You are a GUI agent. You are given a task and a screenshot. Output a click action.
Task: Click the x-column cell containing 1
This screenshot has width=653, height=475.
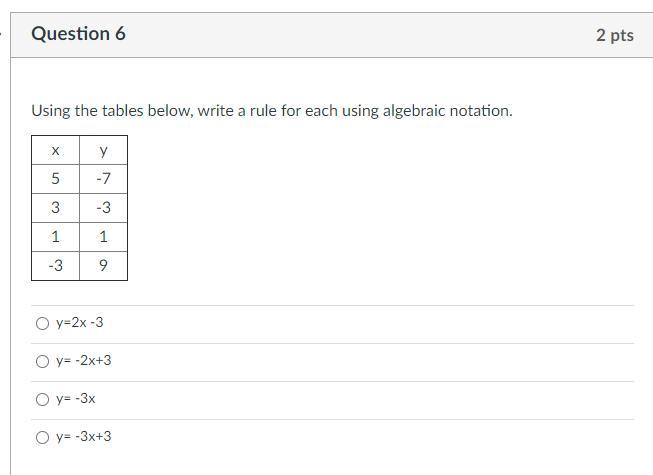tap(55, 237)
